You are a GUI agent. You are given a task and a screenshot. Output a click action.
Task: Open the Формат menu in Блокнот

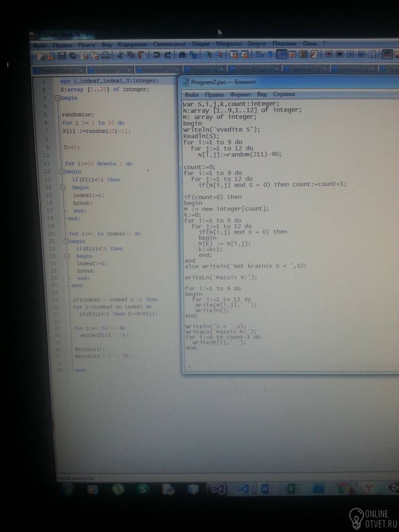coord(240,94)
